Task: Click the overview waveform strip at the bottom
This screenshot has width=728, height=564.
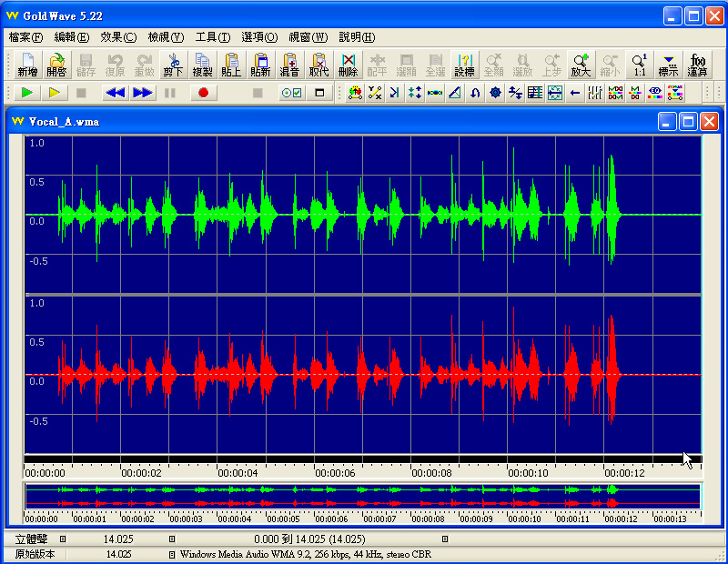Action: click(362, 496)
